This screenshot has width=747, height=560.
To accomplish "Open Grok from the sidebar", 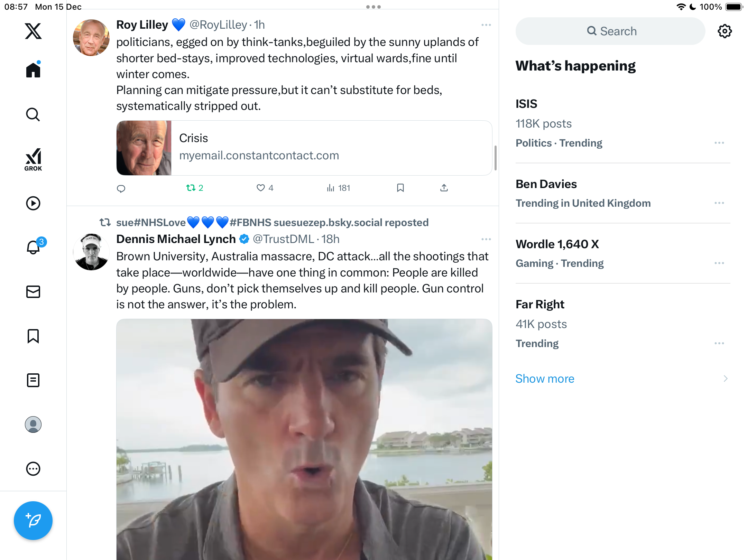I will pyautogui.click(x=33, y=160).
